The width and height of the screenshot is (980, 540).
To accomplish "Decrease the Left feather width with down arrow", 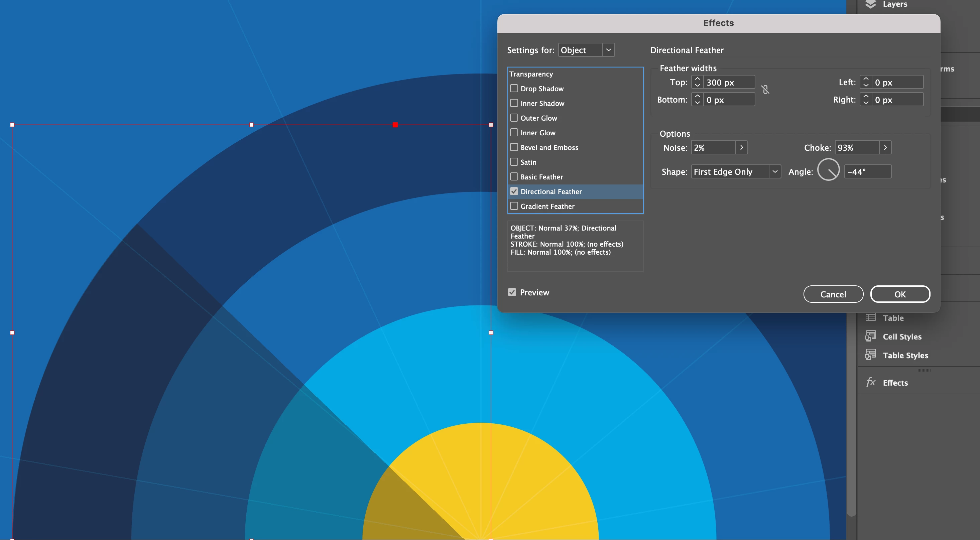I will tap(866, 85).
